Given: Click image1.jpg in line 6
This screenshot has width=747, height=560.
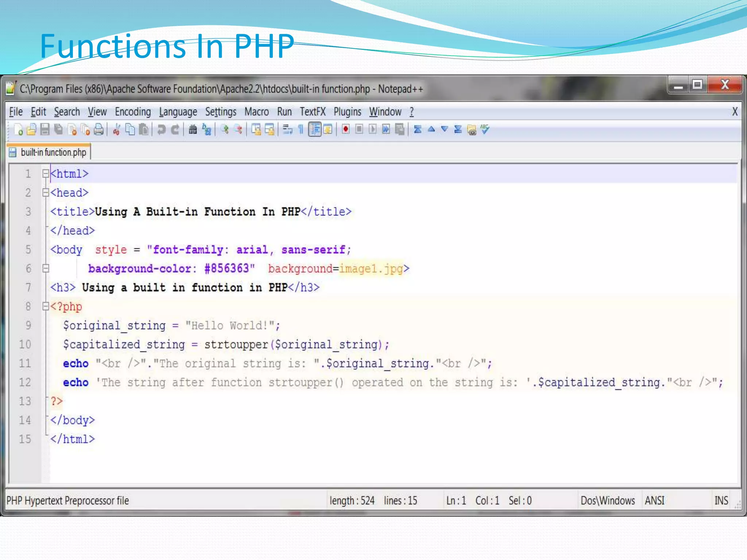Looking at the screenshot, I should [x=371, y=269].
